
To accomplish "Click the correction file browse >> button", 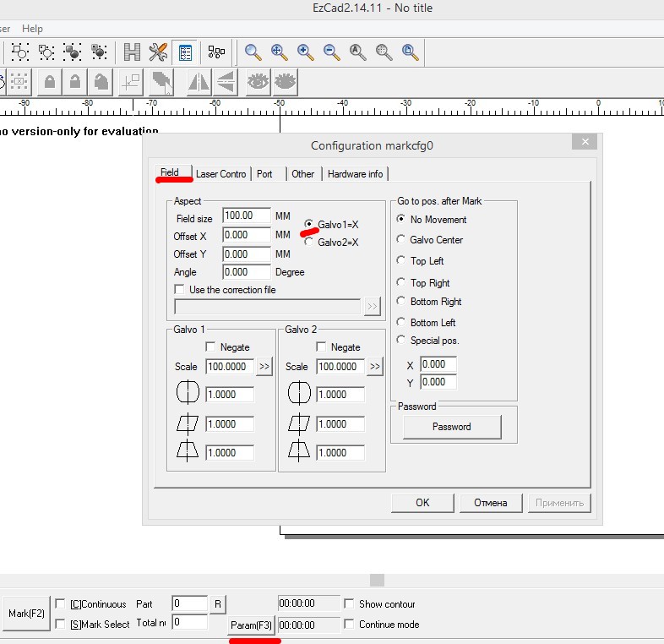I will [x=373, y=306].
